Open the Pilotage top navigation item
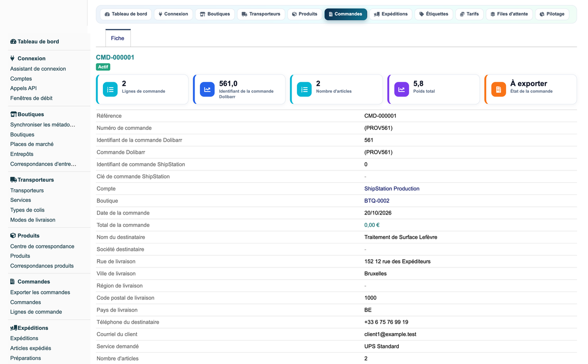Image resolution: width=588 pixels, height=364 pixels. click(552, 14)
